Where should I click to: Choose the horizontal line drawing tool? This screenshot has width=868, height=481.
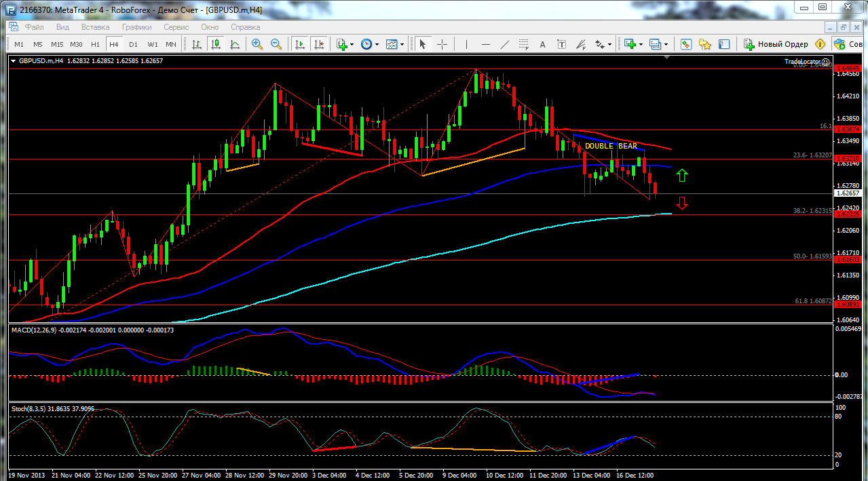click(486, 44)
